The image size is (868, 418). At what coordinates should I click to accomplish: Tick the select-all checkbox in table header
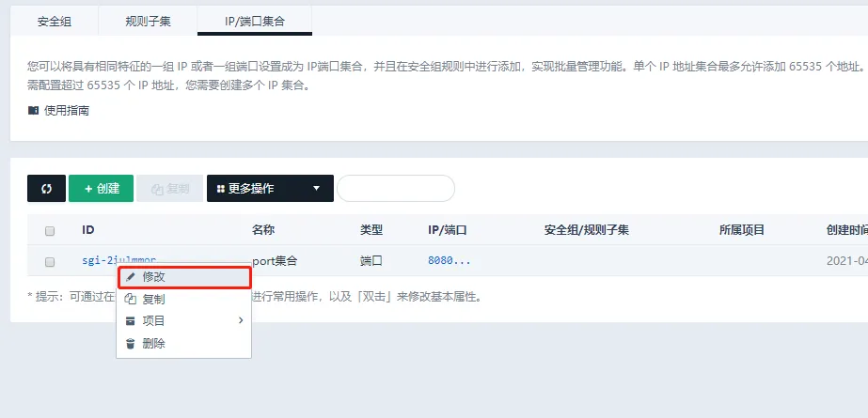point(50,230)
